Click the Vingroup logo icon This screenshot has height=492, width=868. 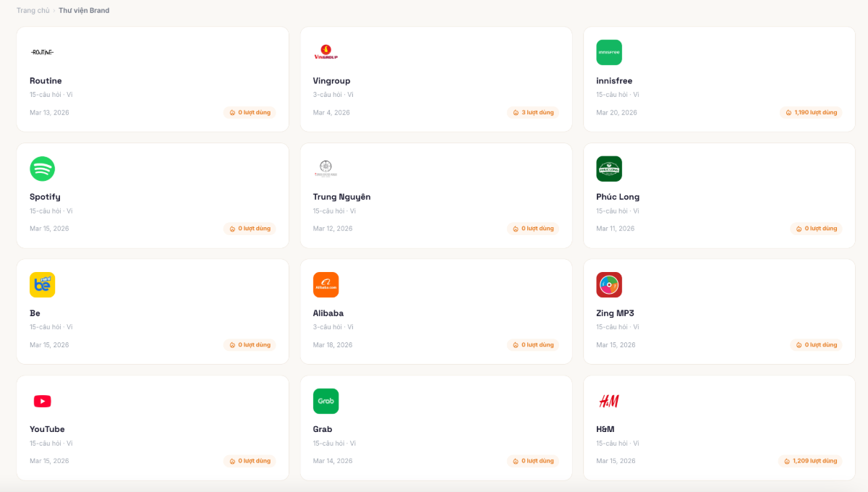tap(325, 52)
